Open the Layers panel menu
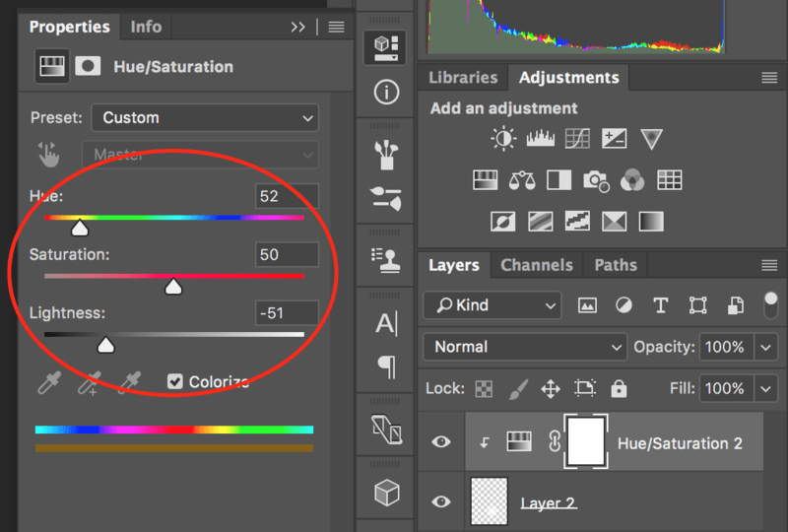The width and height of the screenshot is (788, 532). tap(769, 265)
